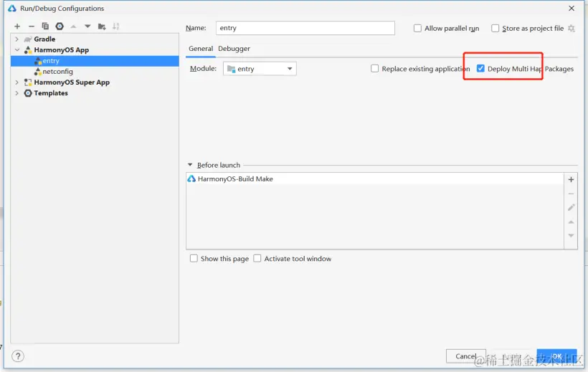Viewport: 588px width, 372px height.
Task: Select the netconfig configuration
Action: point(95,72)
